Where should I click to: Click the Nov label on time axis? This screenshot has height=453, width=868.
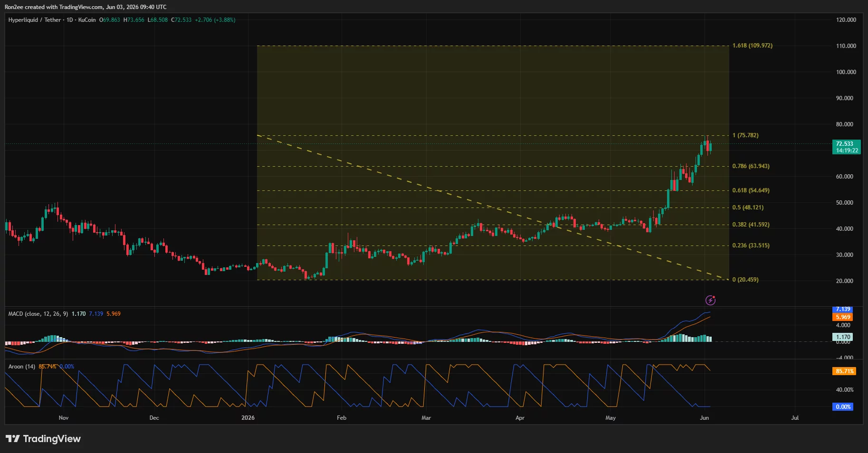point(64,418)
